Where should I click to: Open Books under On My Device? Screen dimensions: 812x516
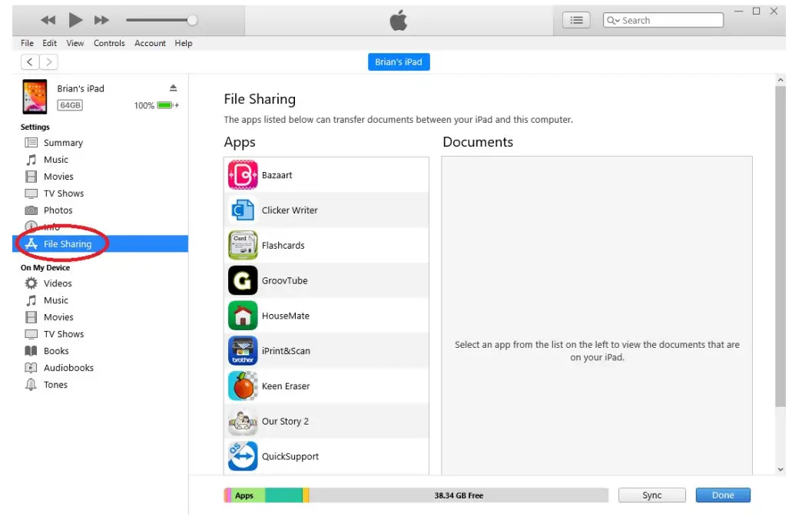(x=56, y=350)
